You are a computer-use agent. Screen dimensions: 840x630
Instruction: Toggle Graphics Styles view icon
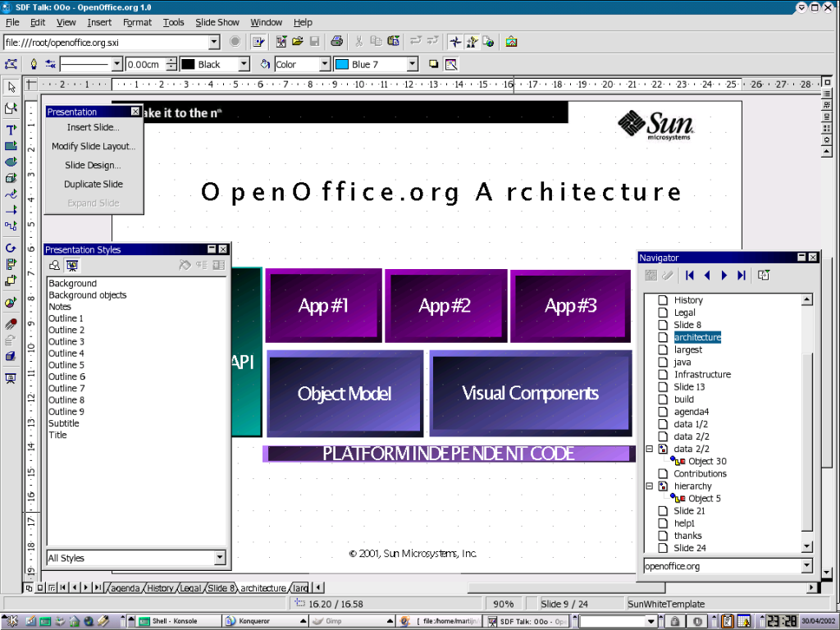54,265
